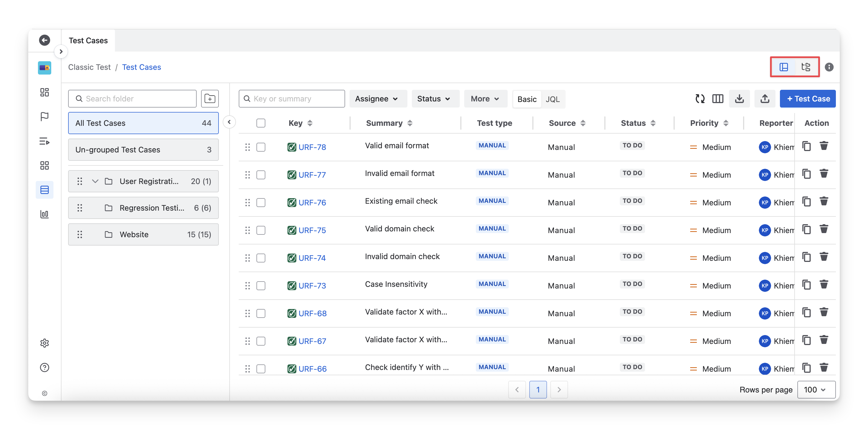Image resolution: width=868 pixels, height=429 pixels.
Task: Switch to JQL search mode
Action: click(x=552, y=99)
